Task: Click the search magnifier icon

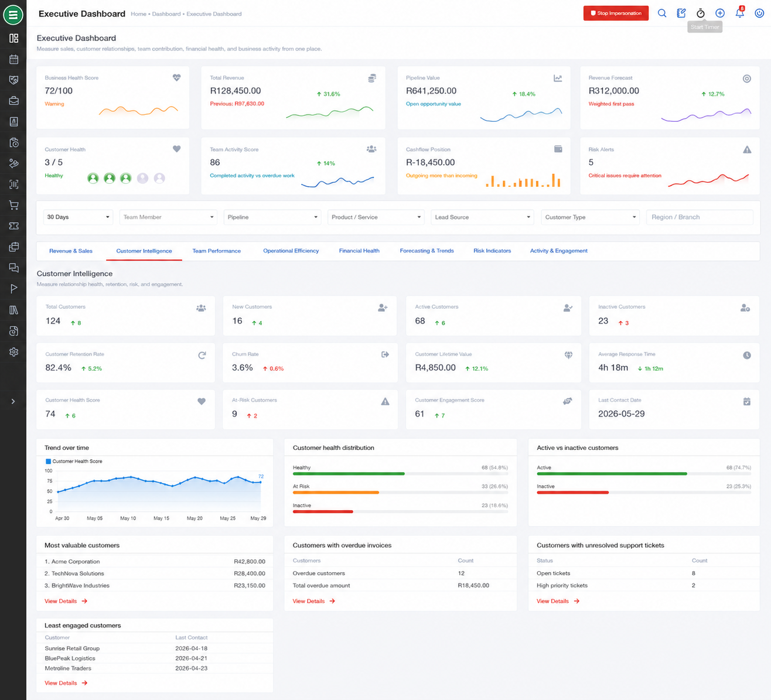Action: pos(662,13)
